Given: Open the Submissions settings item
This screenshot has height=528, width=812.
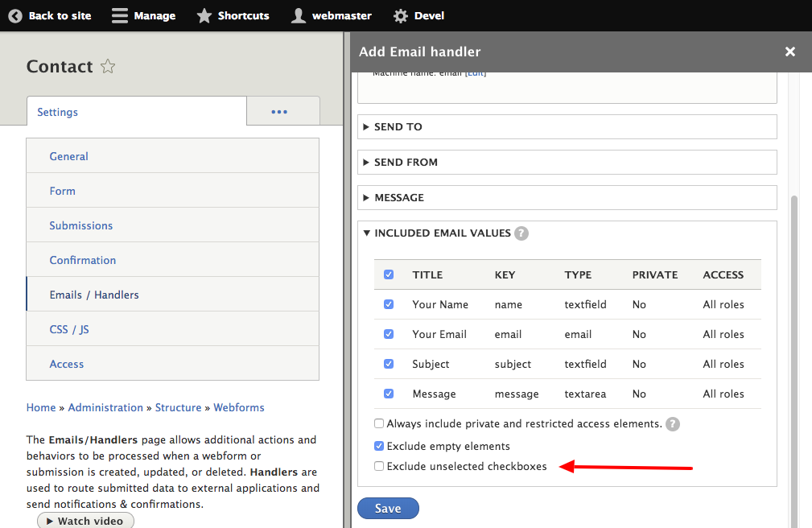Looking at the screenshot, I should coord(172,225).
